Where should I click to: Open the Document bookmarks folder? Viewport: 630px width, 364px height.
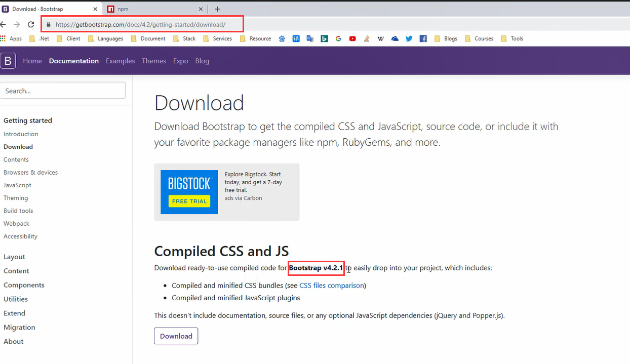pos(148,38)
